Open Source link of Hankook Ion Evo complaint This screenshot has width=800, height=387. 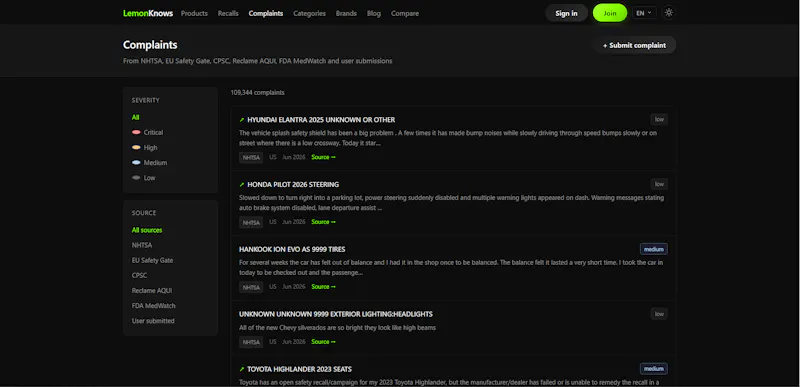pos(323,287)
